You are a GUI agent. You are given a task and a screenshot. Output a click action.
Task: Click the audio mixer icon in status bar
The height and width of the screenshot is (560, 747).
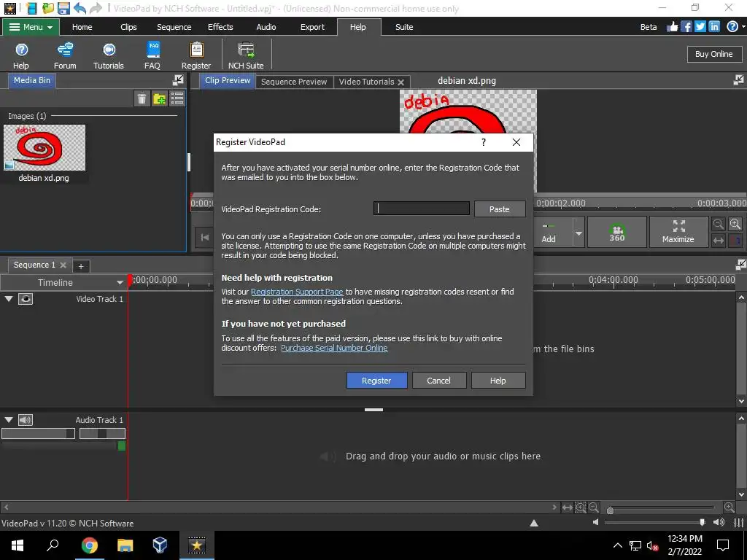[x=738, y=522]
